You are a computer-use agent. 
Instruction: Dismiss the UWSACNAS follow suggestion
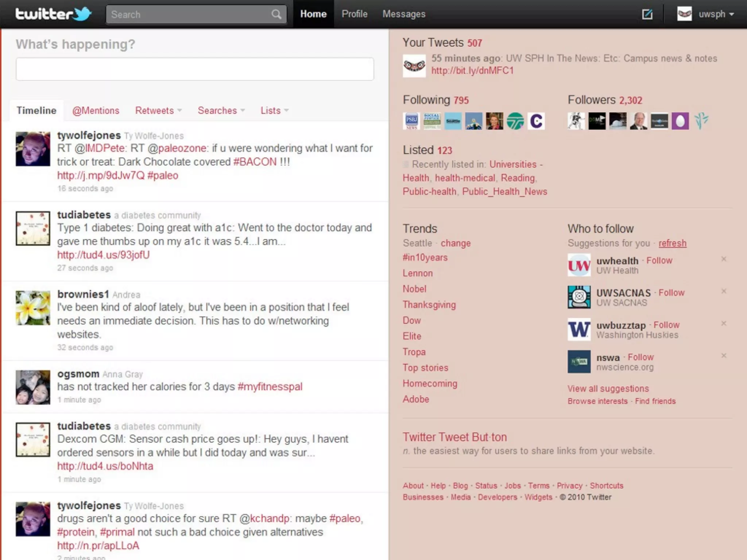[x=724, y=291]
